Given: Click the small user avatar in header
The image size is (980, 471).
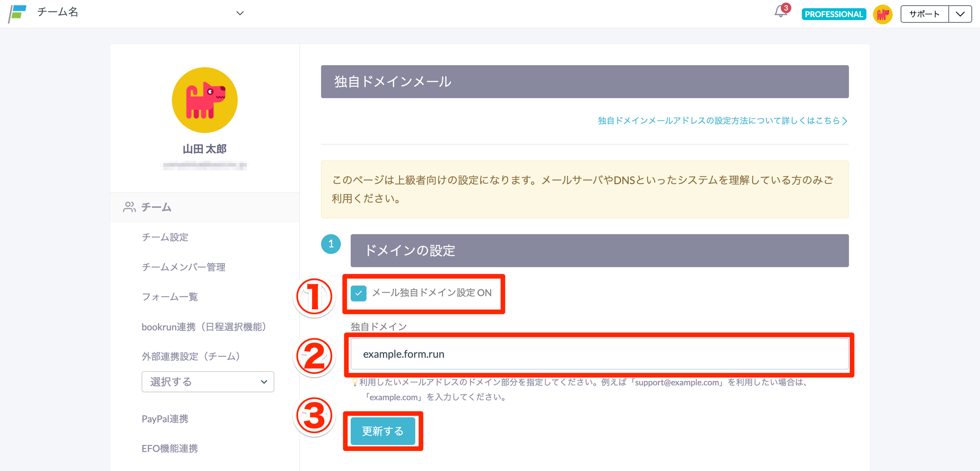Looking at the screenshot, I should click(x=882, y=14).
